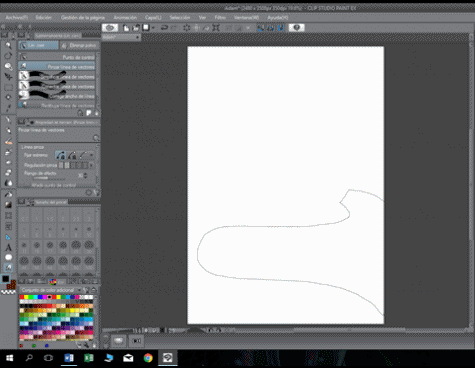Open the Filtro menu
This screenshot has height=368, width=475.
pos(220,17)
